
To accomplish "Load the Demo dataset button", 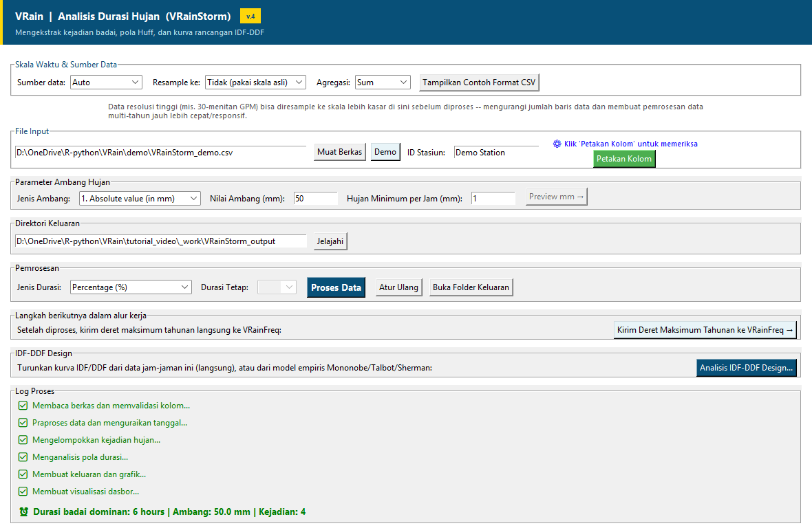I will (x=385, y=152).
